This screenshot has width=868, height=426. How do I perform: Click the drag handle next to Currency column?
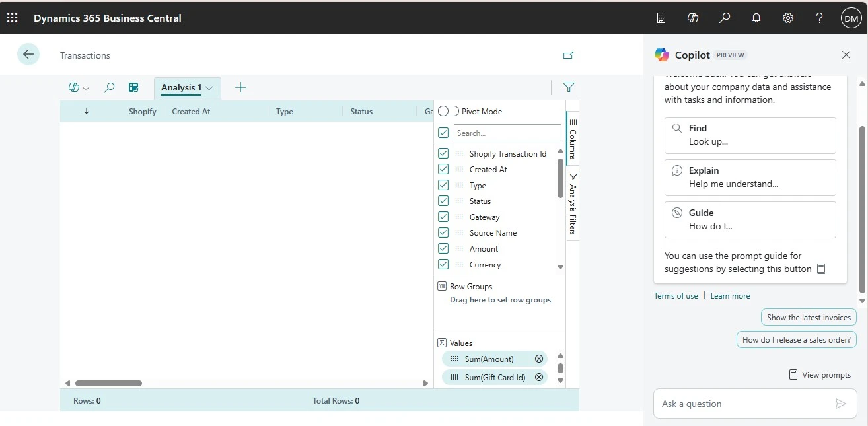tap(459, 264)
